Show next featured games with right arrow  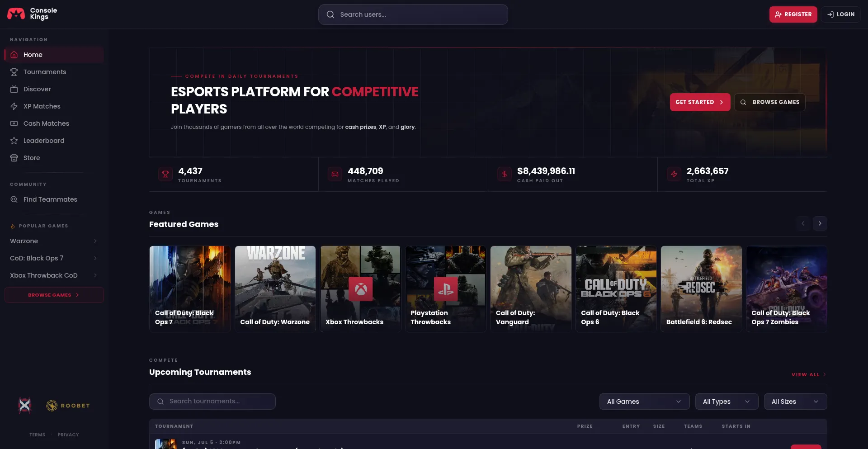point(820,223)
